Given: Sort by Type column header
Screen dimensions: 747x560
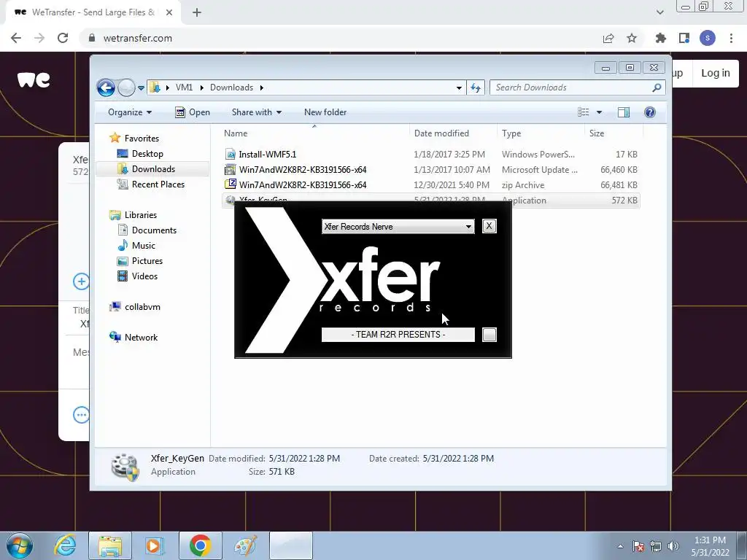Looking at the screenshot, I should [541, 133].
